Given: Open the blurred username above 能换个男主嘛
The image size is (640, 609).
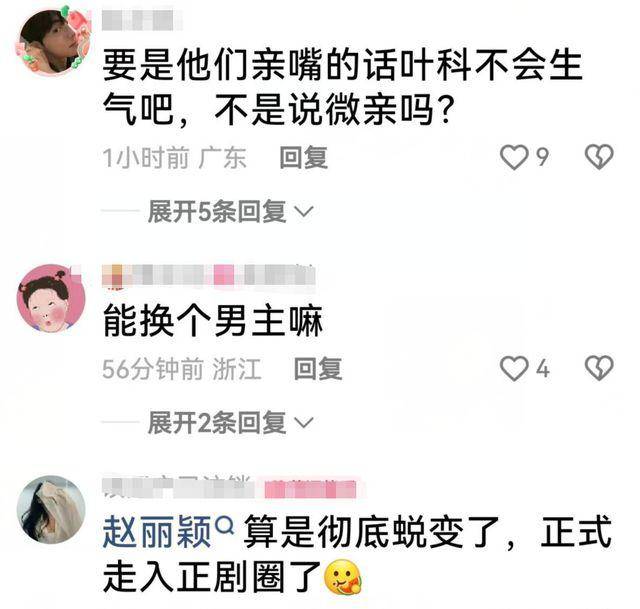Looking at the screenshot, I should [x=208, y=277].
